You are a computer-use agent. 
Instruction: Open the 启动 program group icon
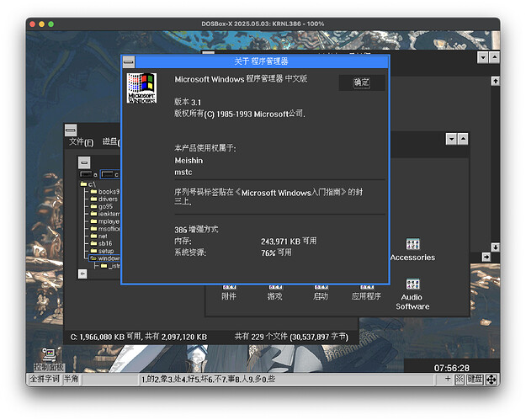click(x=321, y=291)
